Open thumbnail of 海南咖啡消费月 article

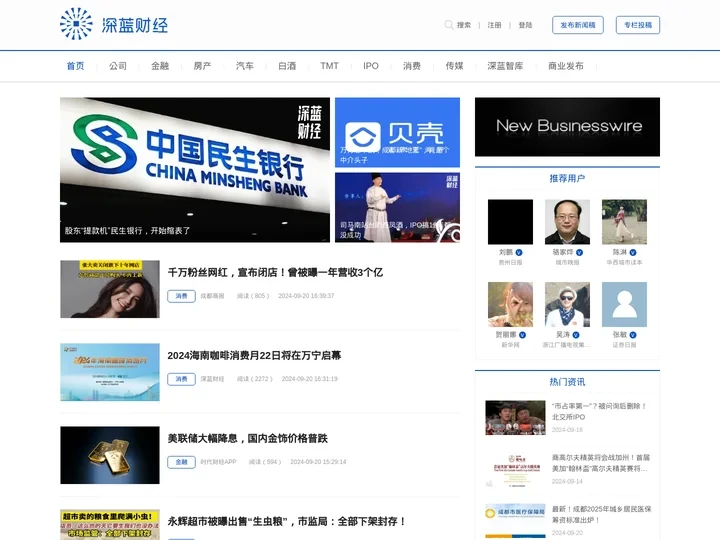(x=110, y=372)
